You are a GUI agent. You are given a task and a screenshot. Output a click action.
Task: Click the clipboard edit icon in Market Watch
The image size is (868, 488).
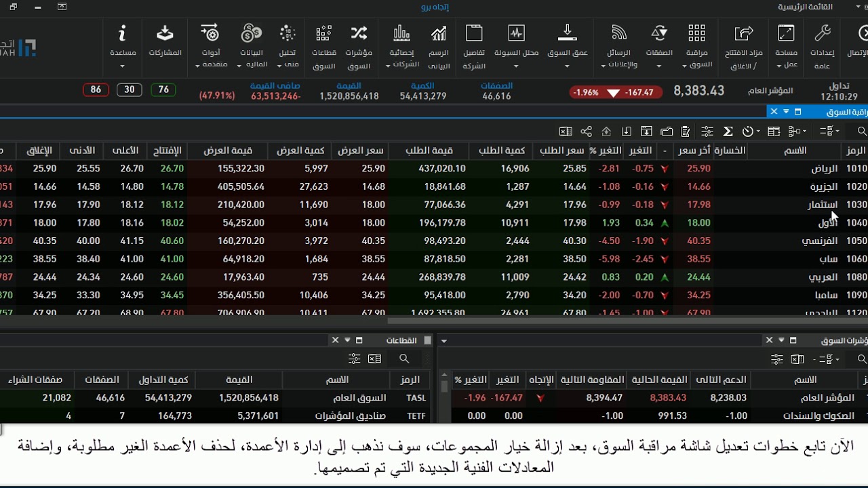pos(686,131)
